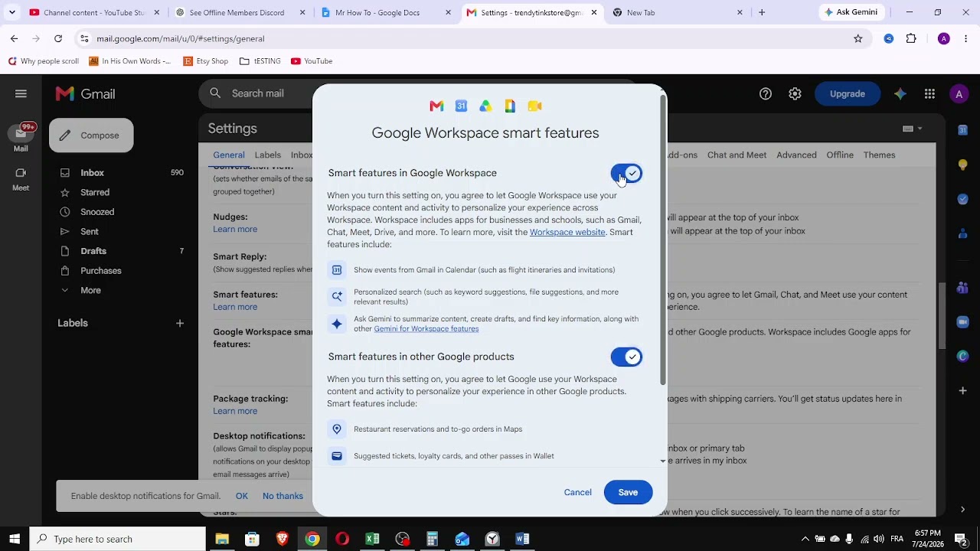This screenshot has height=551, width=980.
Task: Click Learn more under Package tracking
Action: 235,411
